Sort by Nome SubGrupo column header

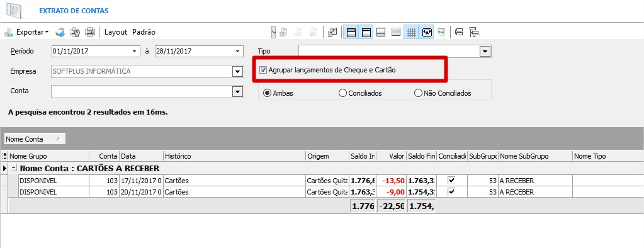[x=534, y=156]
